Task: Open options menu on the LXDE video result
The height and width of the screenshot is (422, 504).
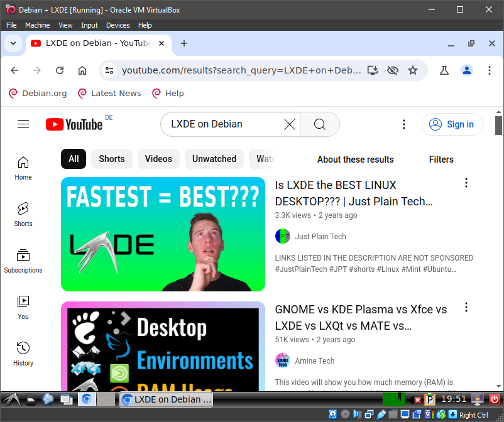Action: coord(466,183)
